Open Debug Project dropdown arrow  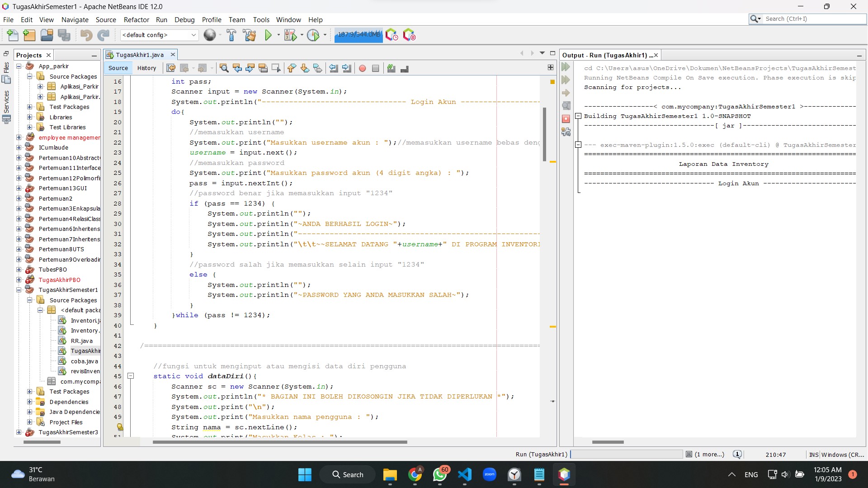click(302, 35)
